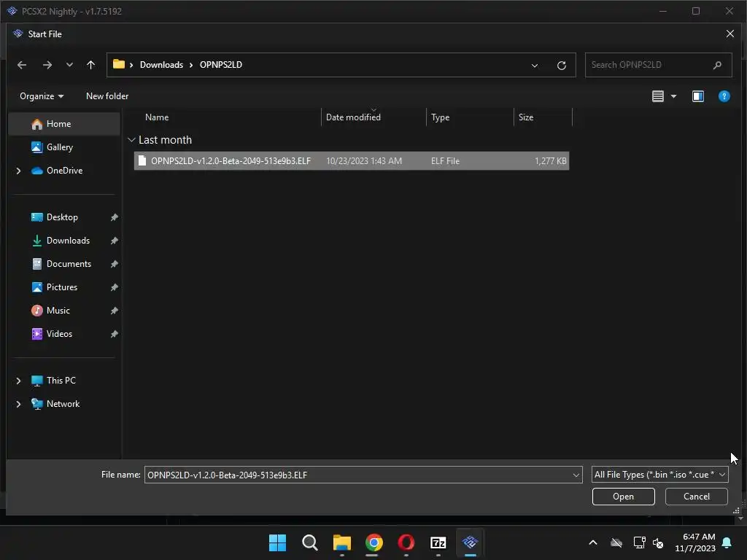Expand the This PC tree node
The height and width of the screenshot is (560, 747).
(18, 381)
